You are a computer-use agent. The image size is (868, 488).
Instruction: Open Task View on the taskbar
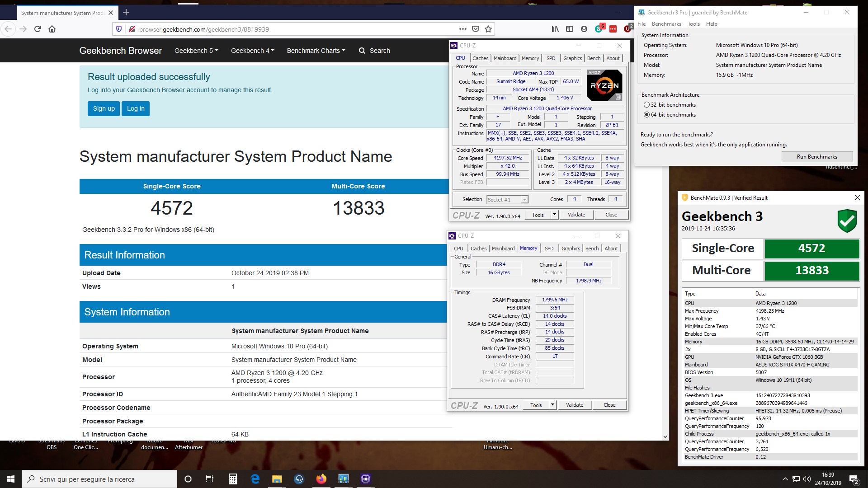coord(210,479)
